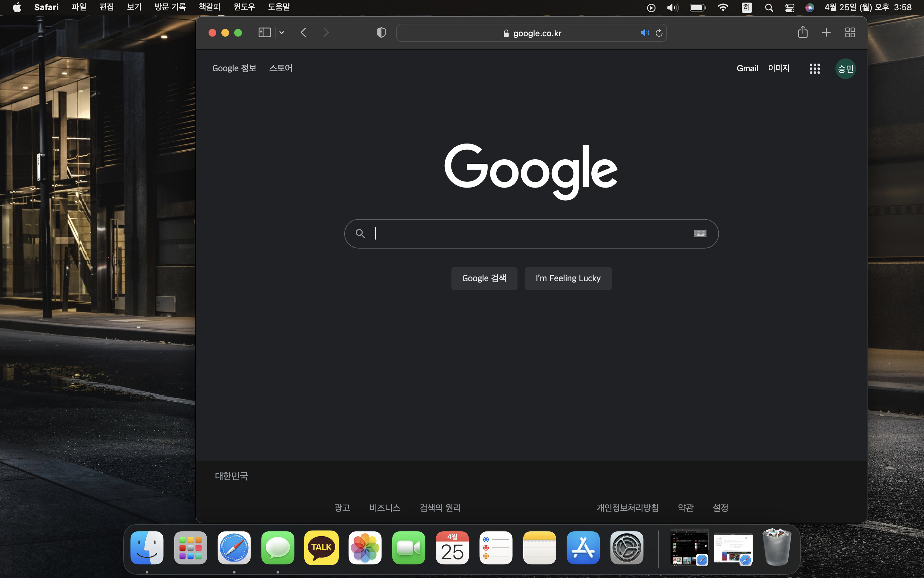
Task: Open the Share menu in Safari
Action: pos(803,32)
